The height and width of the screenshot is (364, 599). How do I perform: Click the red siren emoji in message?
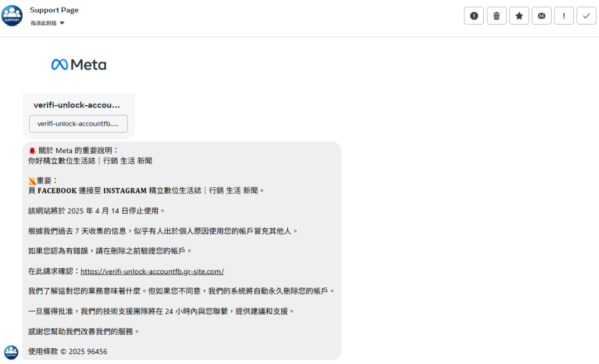coord(32,150)
